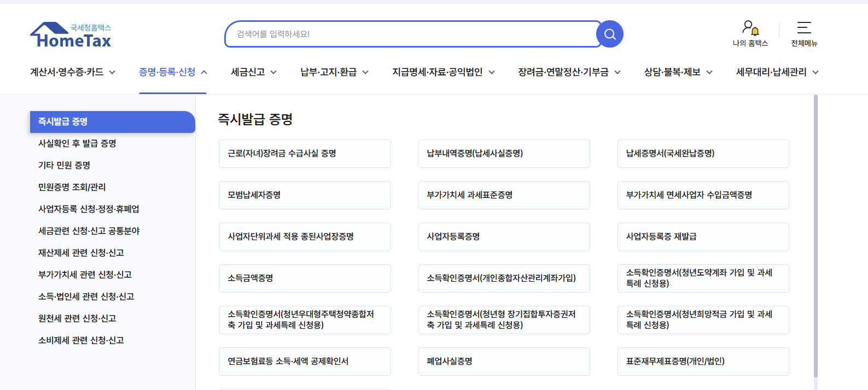Open 부가가치세 과세표준증명
The image size is (868, 390).
504,195
